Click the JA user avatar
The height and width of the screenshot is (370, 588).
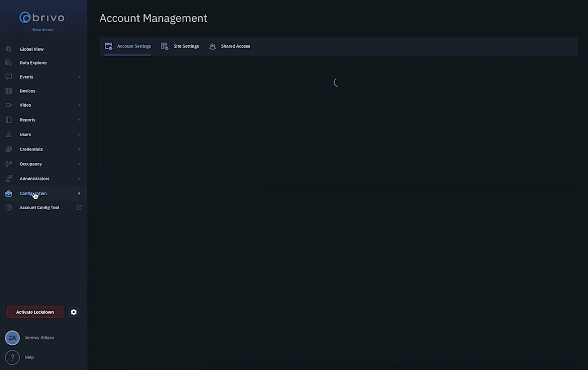[x=12, y=338]
